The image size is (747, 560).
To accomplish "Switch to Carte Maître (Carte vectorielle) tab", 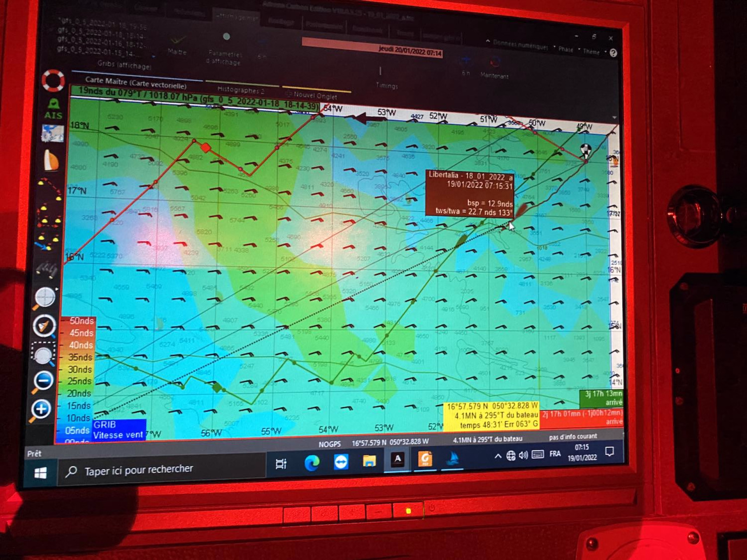I will [135, 82].
